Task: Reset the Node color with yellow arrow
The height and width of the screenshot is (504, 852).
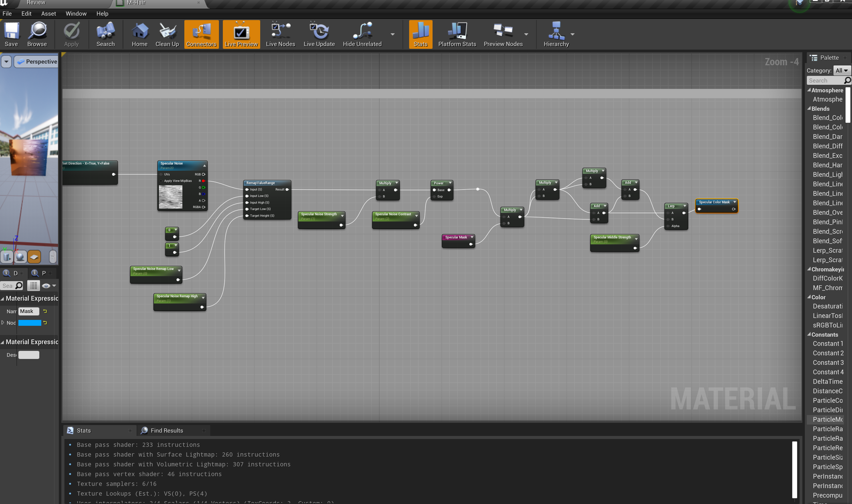Action: click(45, 323)
